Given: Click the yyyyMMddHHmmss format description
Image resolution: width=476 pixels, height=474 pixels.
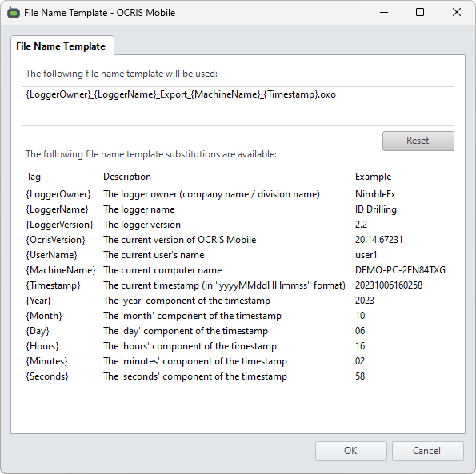Looking at the screenshot, I should 224,285.
